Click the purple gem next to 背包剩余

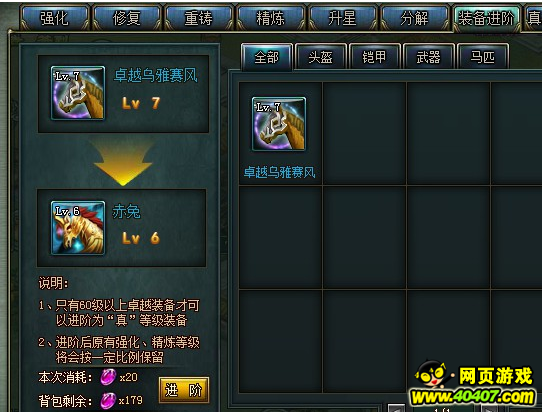click(108, 401)
